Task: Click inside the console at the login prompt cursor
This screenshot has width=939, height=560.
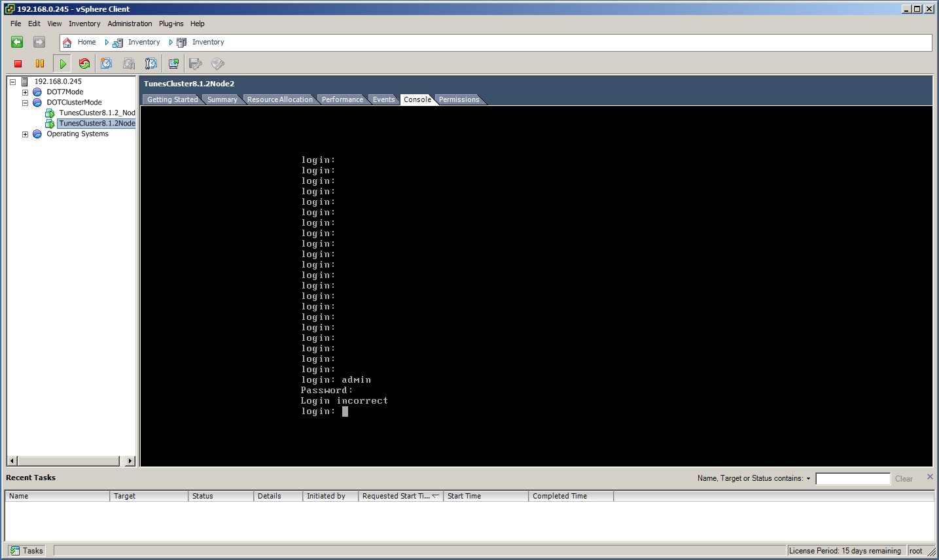Action: tap(345, 411)
